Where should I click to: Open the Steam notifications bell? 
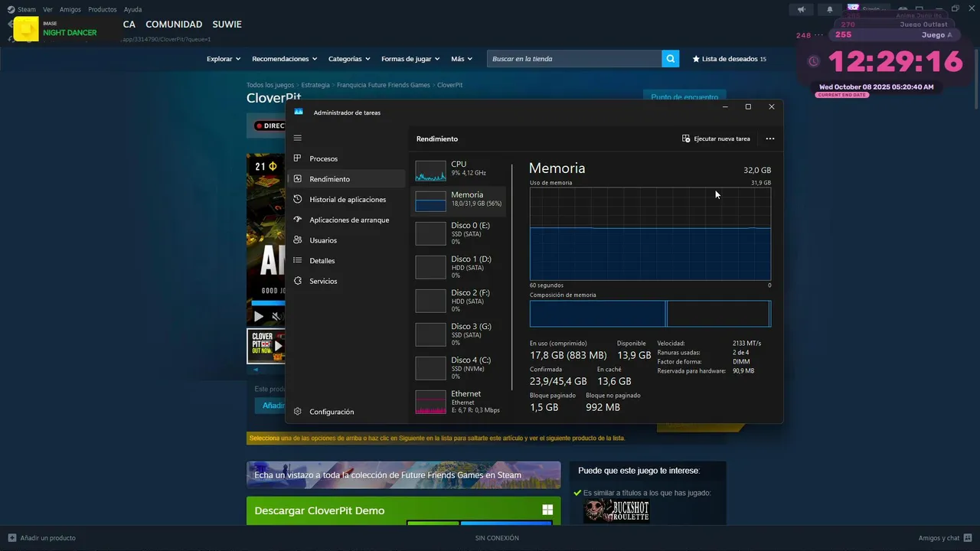point(830,10)
